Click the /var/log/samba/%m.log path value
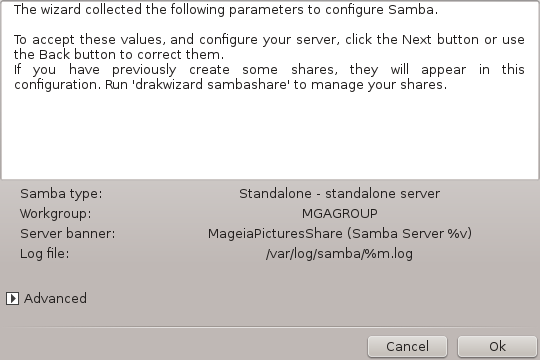The height and width of the screenshot is (360, 540). tap(340, 254)
